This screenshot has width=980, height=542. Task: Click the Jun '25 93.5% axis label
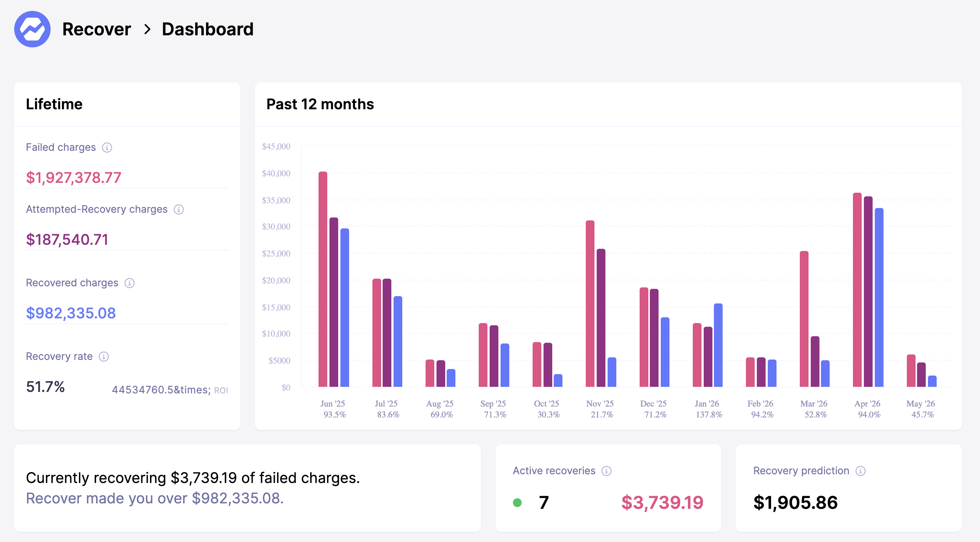(333, 409)
